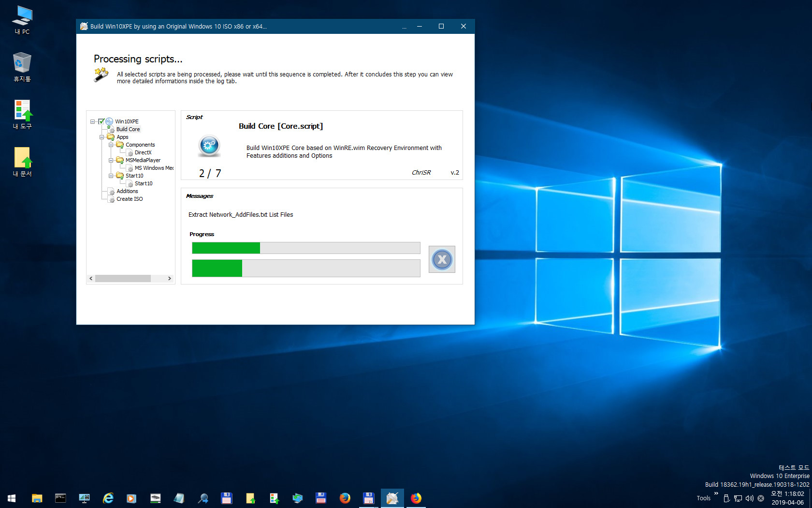
Task: Maximize the Build Win10XPE window
Action: (x=441, y=27)
